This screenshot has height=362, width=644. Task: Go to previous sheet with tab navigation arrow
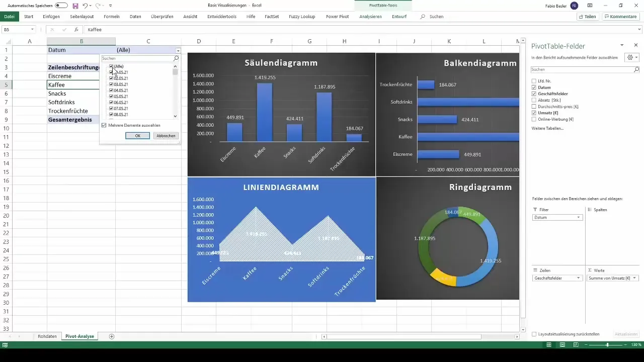click(x=9, y=336)
